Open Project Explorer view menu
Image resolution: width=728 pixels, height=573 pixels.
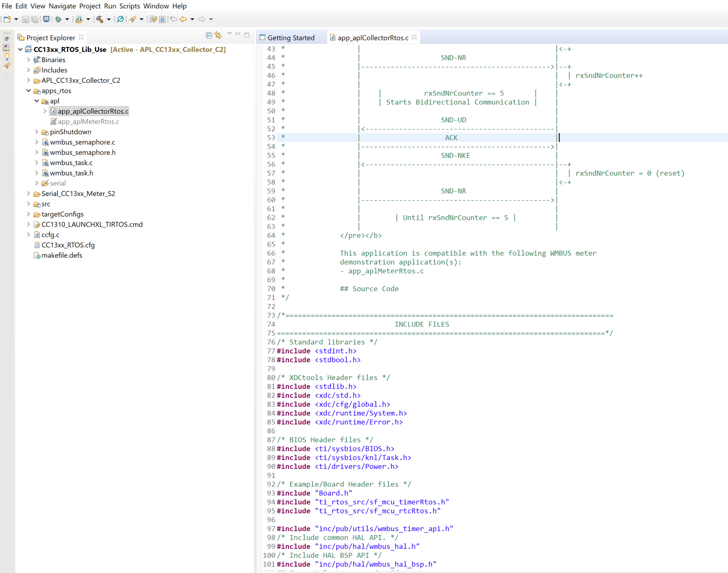click(x=230, y=34)
